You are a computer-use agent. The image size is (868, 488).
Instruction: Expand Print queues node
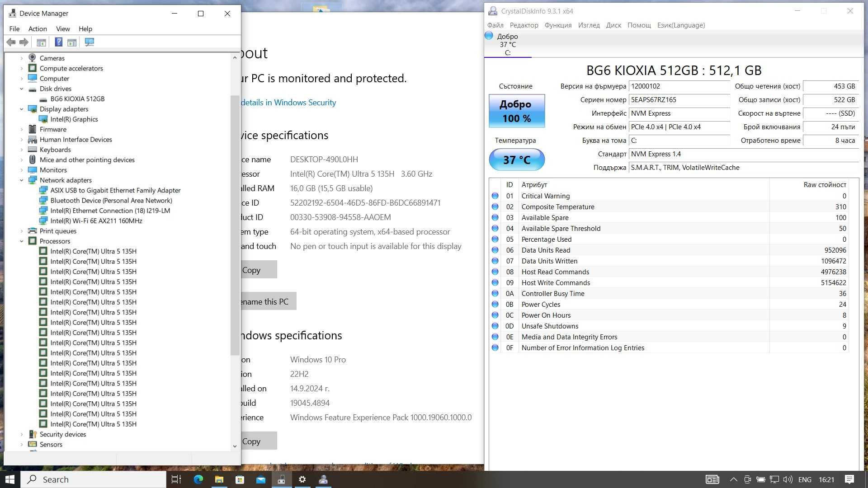21,231
